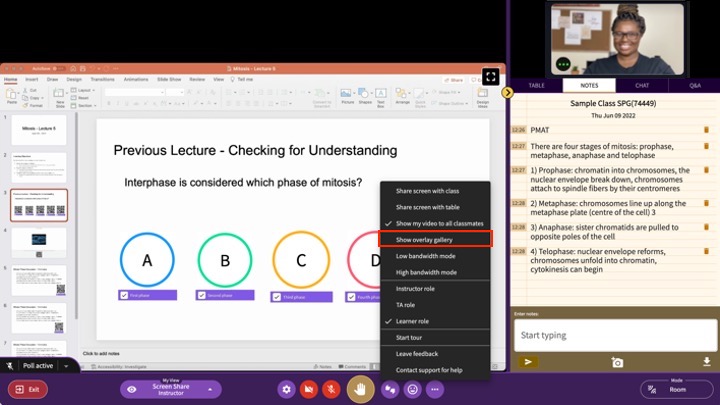This screenshot has height=405, width=720.
Task: Open the font name combo box in PowerPoint
Action: point(135,92)
